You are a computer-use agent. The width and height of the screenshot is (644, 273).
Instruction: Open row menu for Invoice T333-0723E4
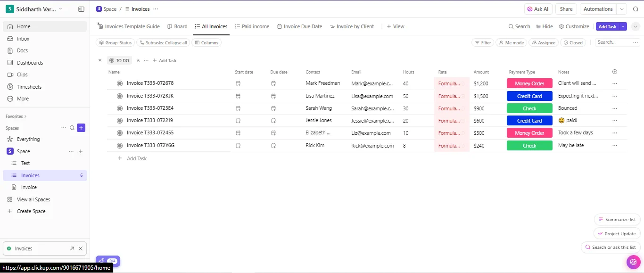click(614, 108)
